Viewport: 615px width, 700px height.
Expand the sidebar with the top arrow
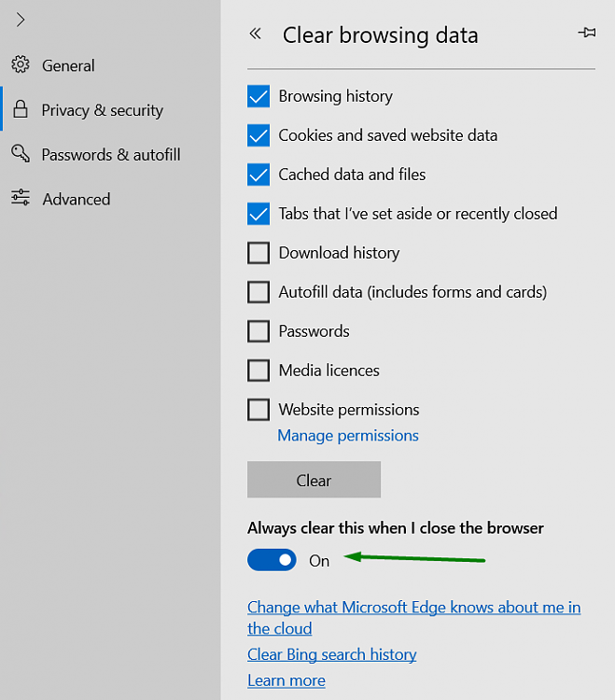21,20
